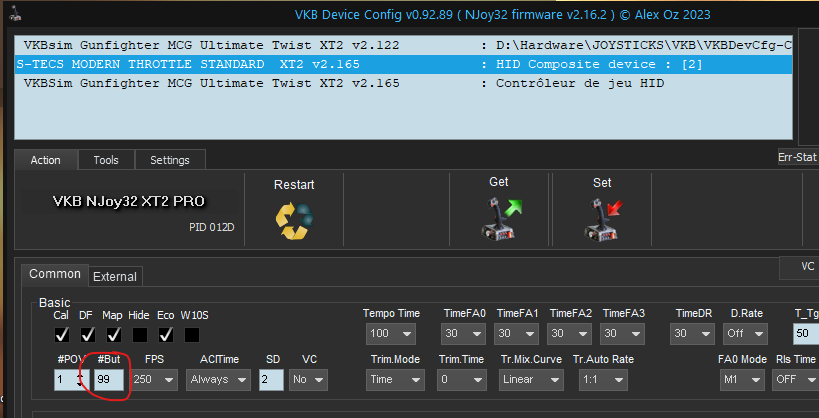The height and width of the screenshot is (418, 819).
Task: Click the #But input field showing 99
Action: click(x=110, y=380)
